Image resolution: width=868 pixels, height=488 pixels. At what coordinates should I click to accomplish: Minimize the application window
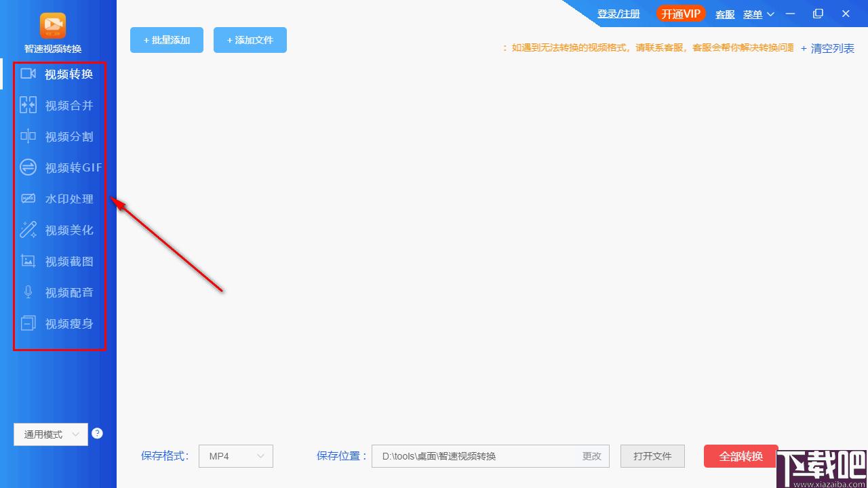point(791,14)
